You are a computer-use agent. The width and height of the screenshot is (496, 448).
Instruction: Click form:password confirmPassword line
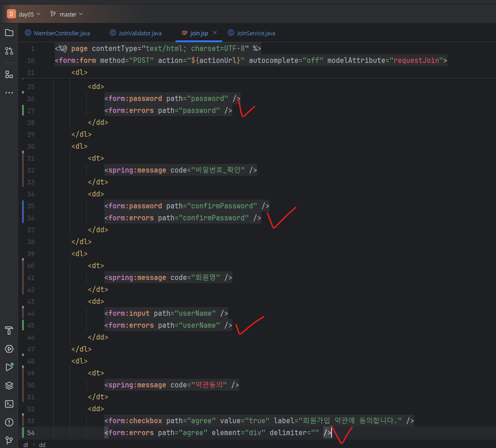(187, 206)
